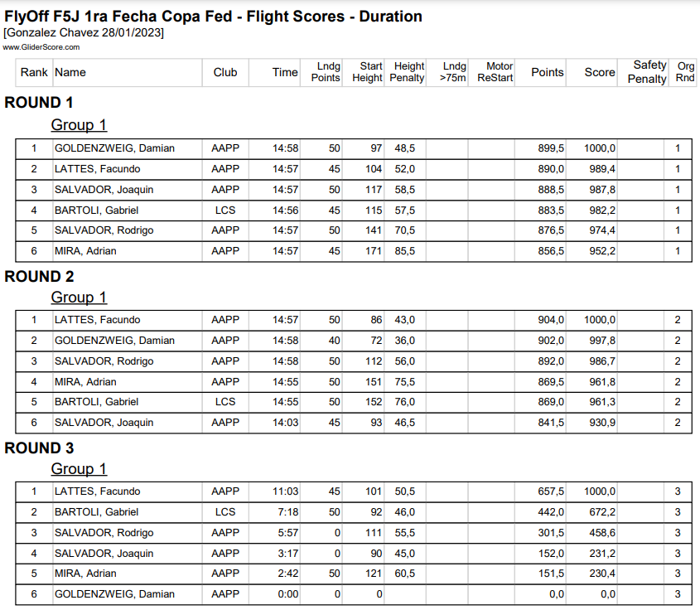Select the Club column header
The image size is (700, 610).
point(225,72)
